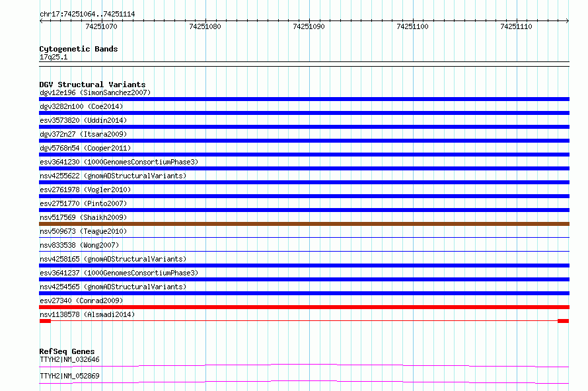Click the blue bar under nsv4255622

304,182
